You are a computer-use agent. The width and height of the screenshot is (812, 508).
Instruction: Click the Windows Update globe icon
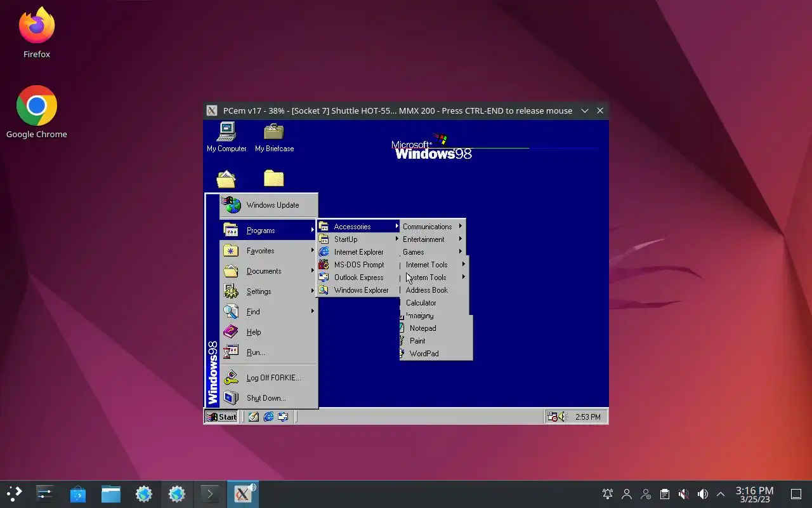coord(232,204)
